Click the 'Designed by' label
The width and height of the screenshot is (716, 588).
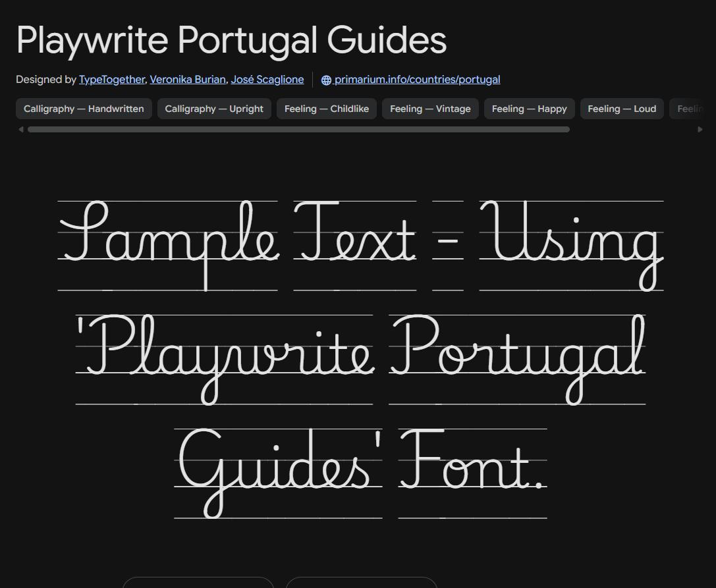click(x=45, y=80)
